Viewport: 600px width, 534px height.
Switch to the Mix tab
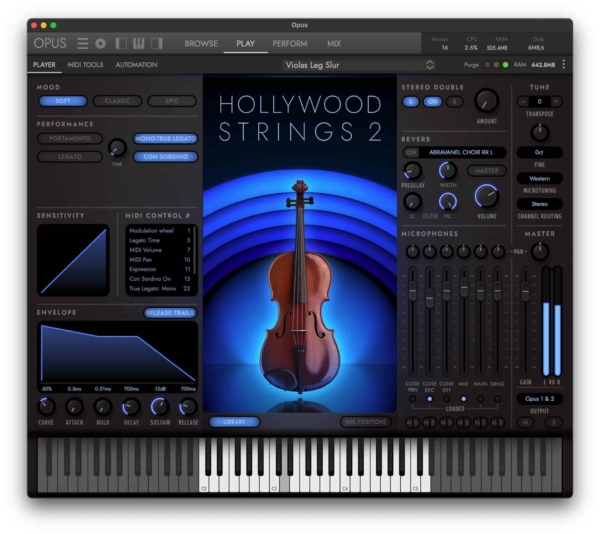click(334, 44)
